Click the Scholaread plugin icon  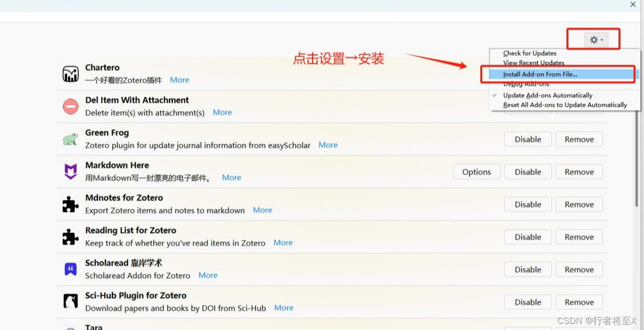tap(71, 269)
